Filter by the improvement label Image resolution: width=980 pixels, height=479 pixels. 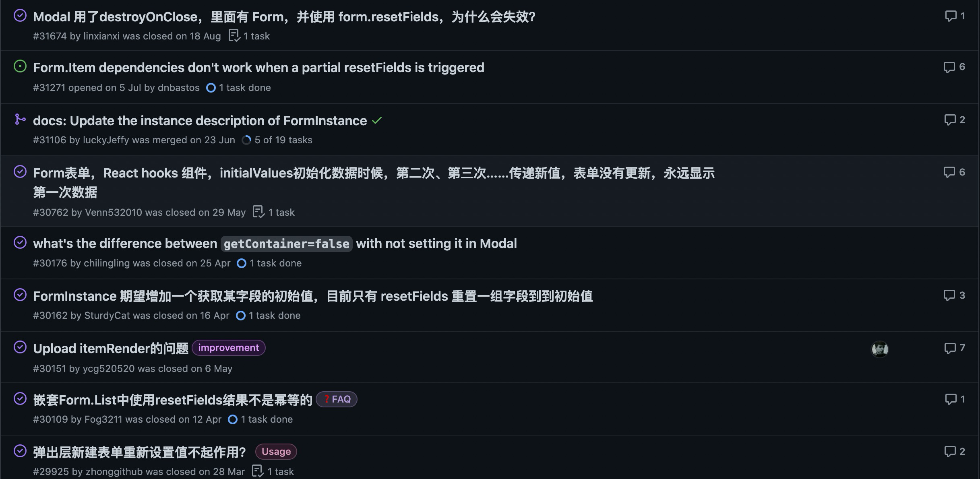coord(229,348)
